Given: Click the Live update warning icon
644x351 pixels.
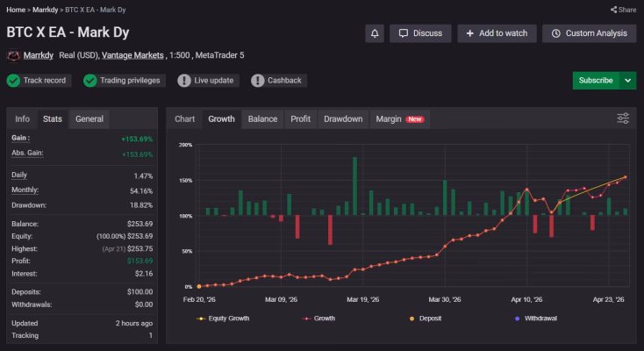Looking at the screenshot, I should 183,81.
